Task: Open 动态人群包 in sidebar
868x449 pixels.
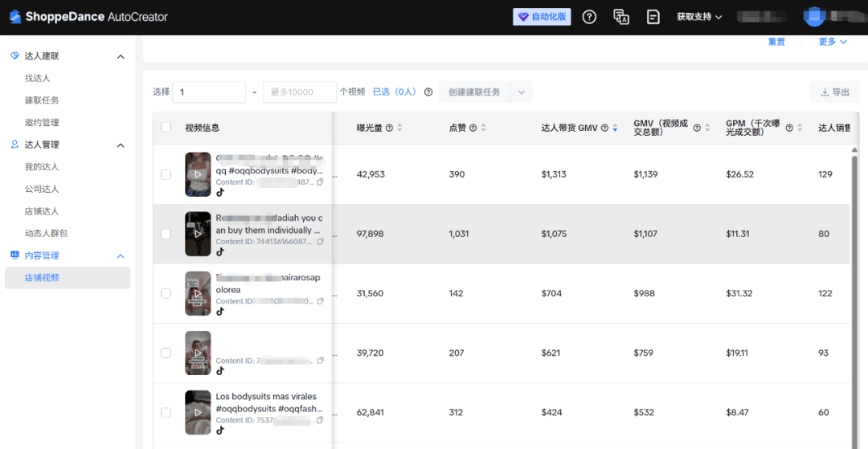Action: (x=46, y=234)
